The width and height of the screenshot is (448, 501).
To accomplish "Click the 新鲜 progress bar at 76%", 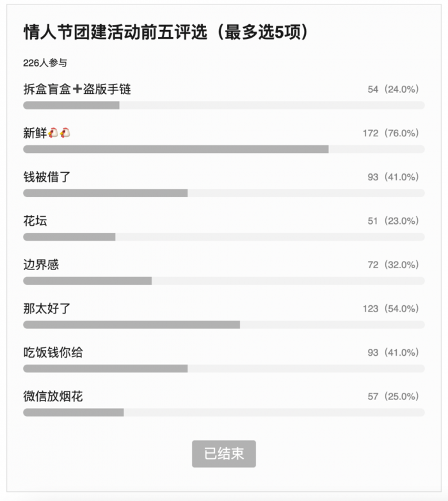I will point(224,149).
